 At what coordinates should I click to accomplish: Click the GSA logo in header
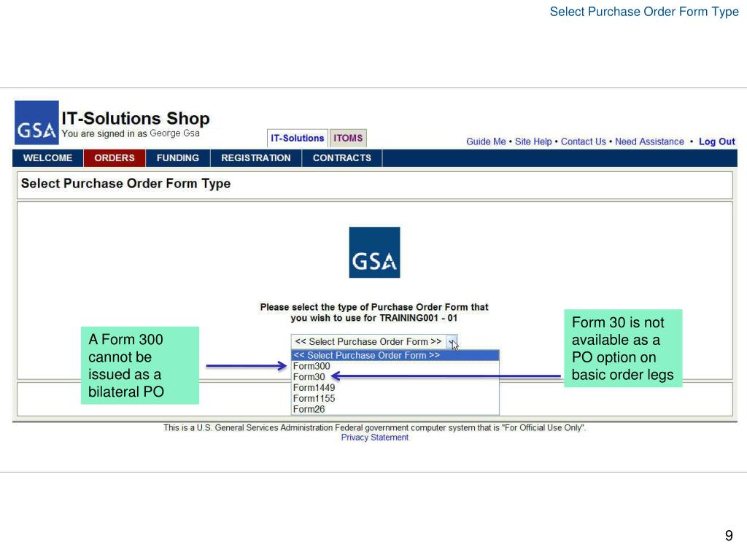36,122
